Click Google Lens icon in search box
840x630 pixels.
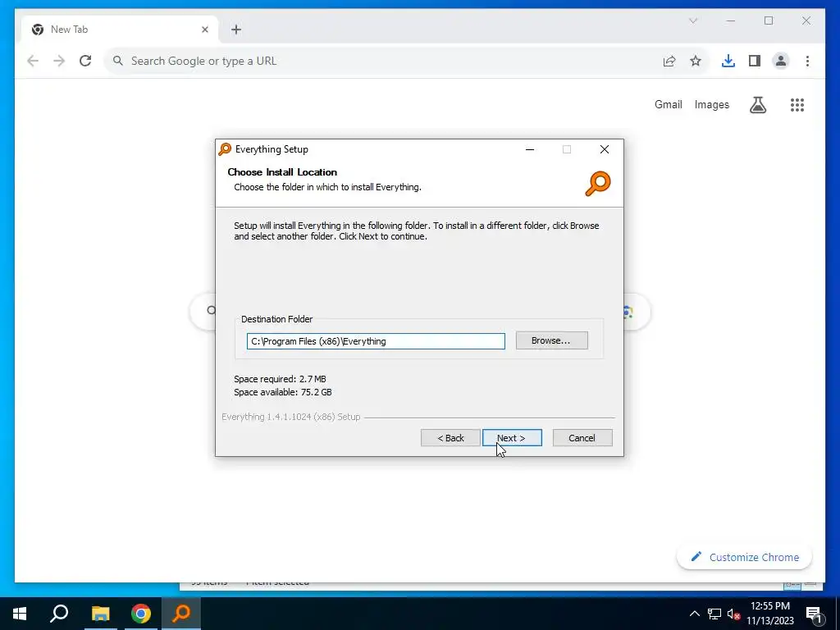[x=627, y=312]
